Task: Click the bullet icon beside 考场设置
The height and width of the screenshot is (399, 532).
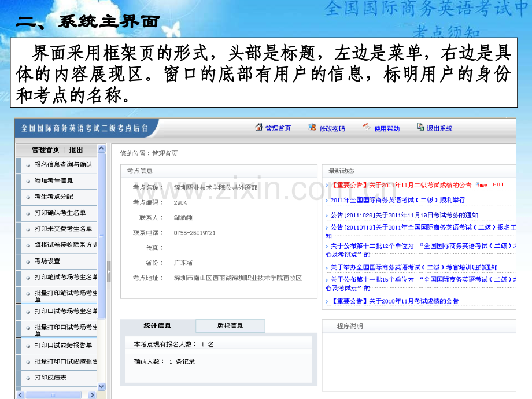Action: coord(28,261)
